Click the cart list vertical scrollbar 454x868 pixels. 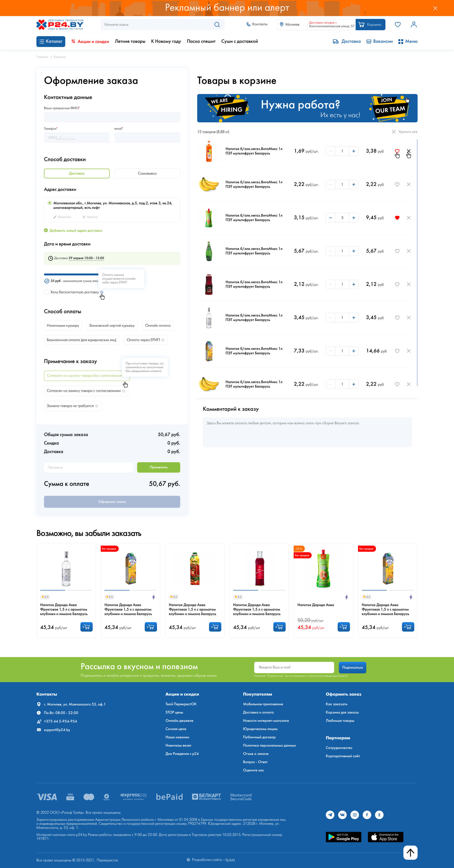click(417, 263)
